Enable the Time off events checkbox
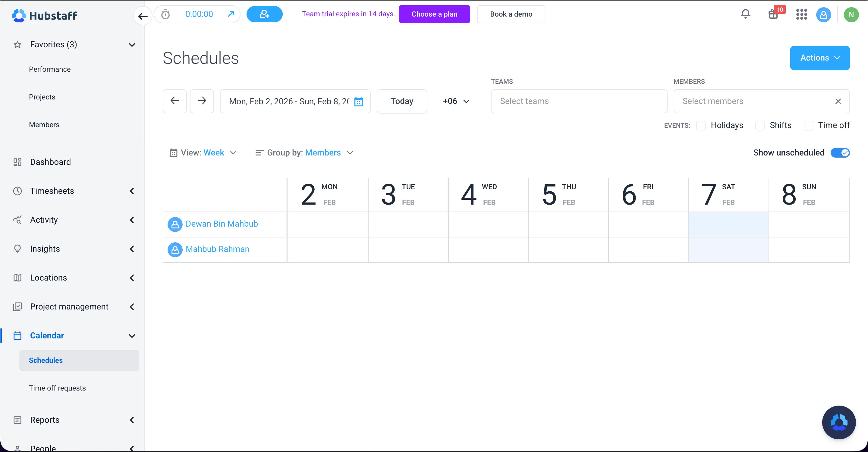This screenshot has width=868, height=452. [808, 125]
